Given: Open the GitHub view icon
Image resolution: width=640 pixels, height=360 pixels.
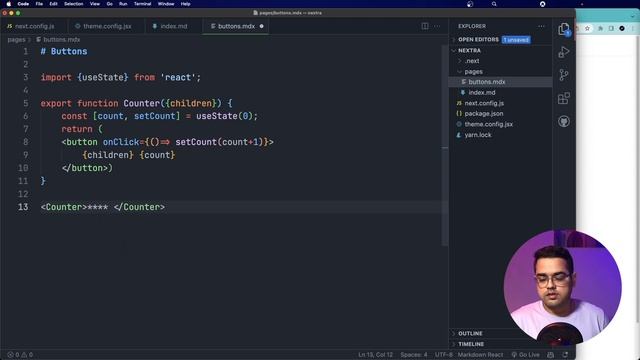Looking at the screenshot, I should pyautogui.click(x=564, y=121).
